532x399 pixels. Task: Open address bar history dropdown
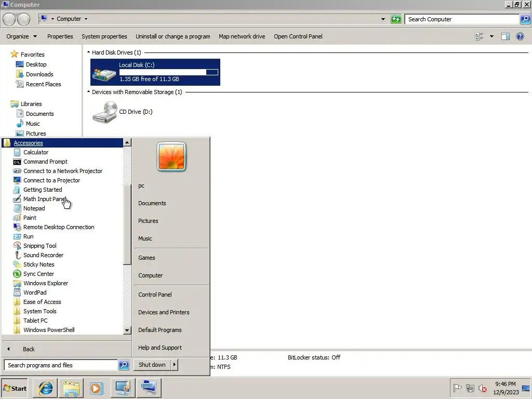pos(383,19)
